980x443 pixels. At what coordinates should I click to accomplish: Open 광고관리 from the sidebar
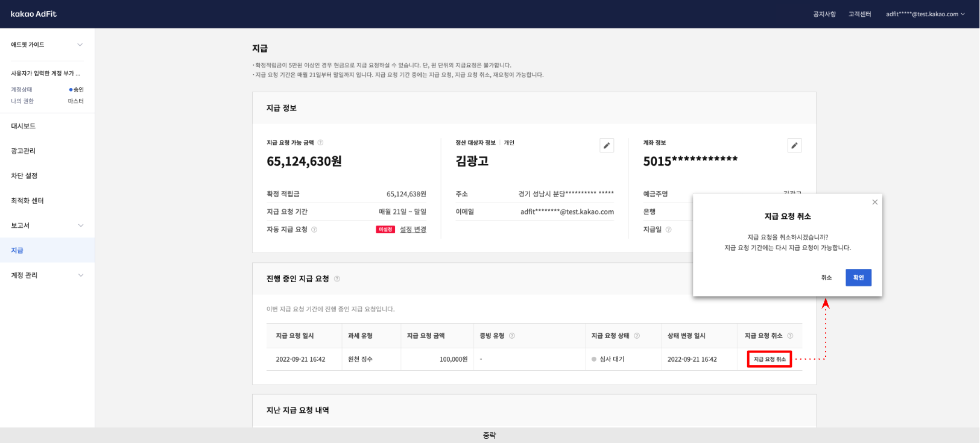pos(24,151)
